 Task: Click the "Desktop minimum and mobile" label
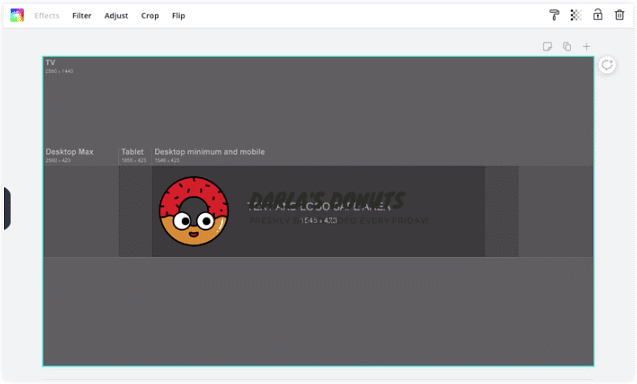[x=210, y=152]
